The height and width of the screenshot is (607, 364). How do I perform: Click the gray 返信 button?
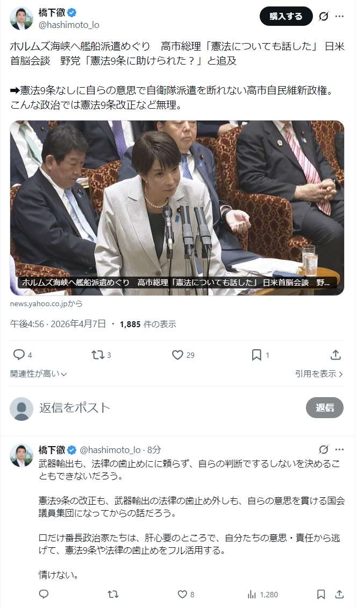tap(325, 408)
